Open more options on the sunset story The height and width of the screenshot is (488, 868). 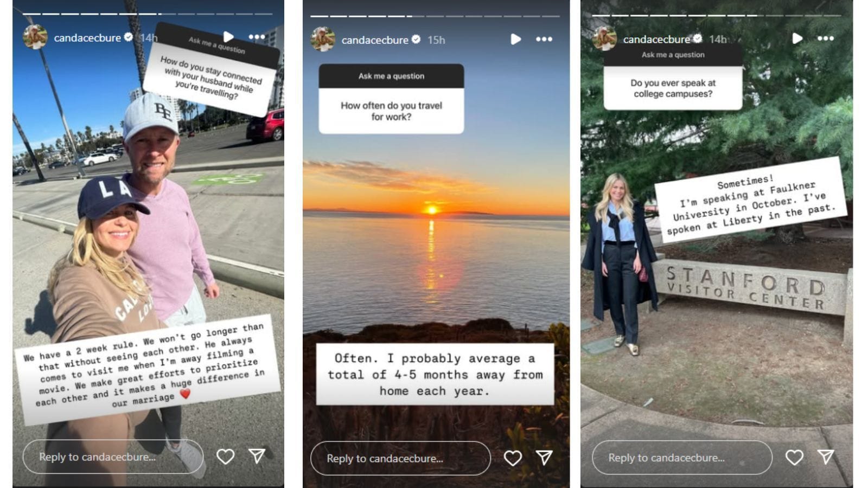[x=544, y=39]
